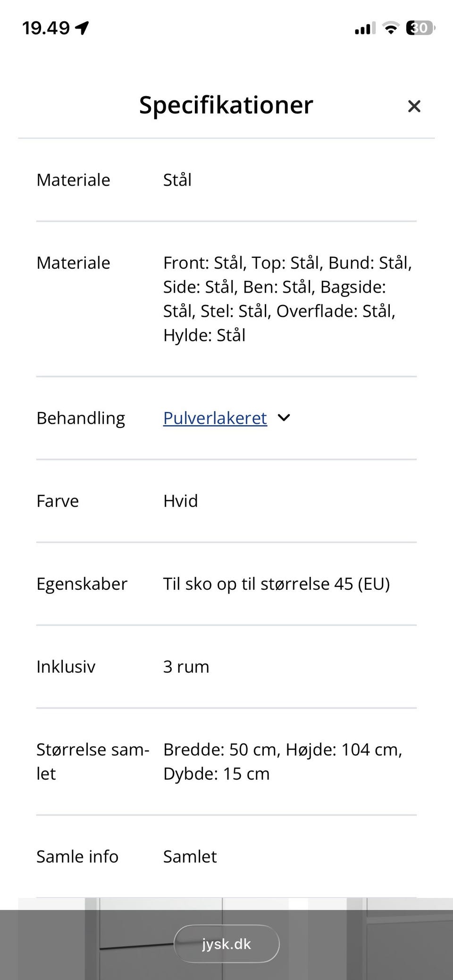Click the Farve row label
The width and height of the screenshot is (453, 980).
coord(58,501)
